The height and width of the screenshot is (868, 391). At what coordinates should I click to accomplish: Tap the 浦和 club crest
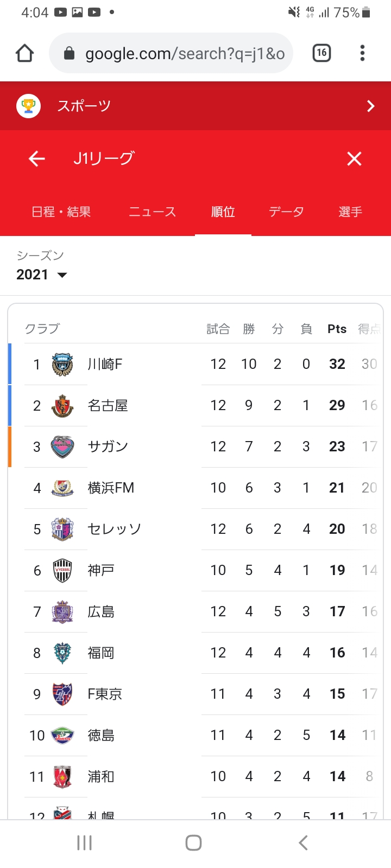[x=62, y=776]
